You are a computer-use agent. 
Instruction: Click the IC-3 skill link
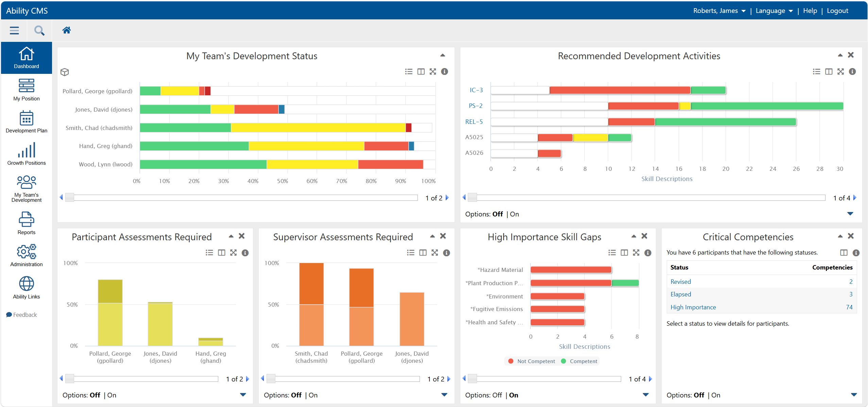[476, 90]
